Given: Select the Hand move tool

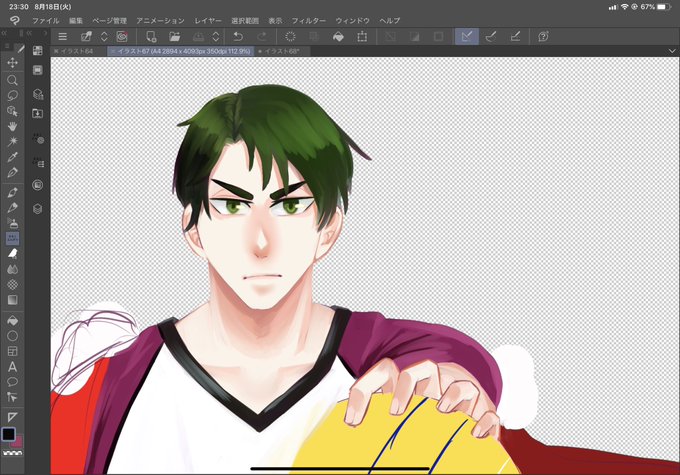Looking at the screenshot, I should [x=12, y=126].
